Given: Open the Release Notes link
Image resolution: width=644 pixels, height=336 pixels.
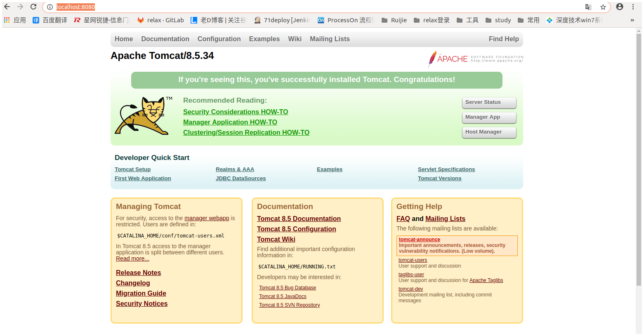Looking at the screenshot, I should (138, 273).
